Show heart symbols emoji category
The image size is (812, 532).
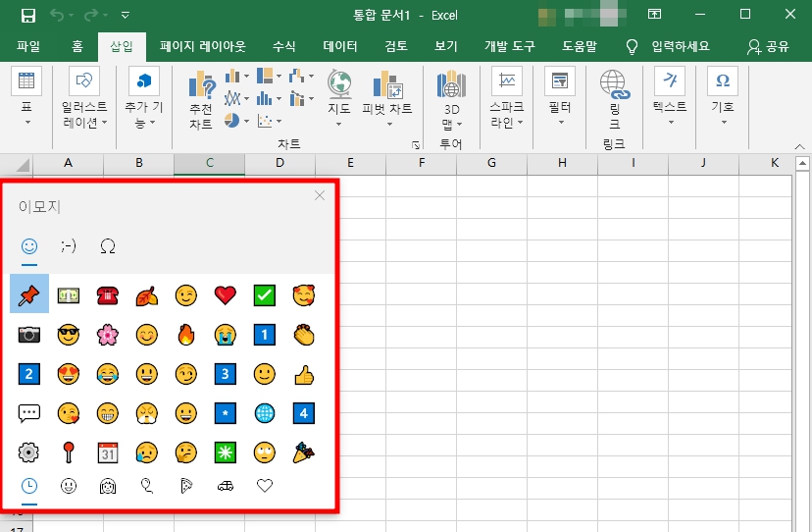pyautogui.click(x=265, y=486)
